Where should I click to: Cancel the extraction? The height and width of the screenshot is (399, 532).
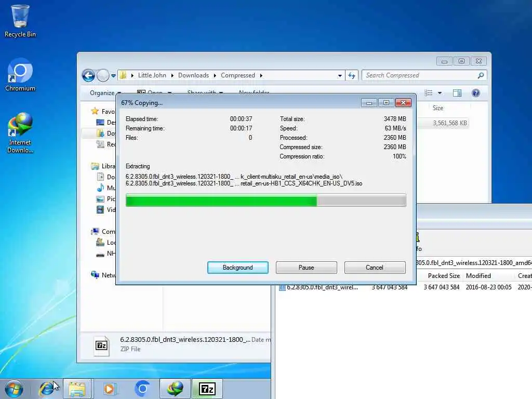(x=375, y=268)
